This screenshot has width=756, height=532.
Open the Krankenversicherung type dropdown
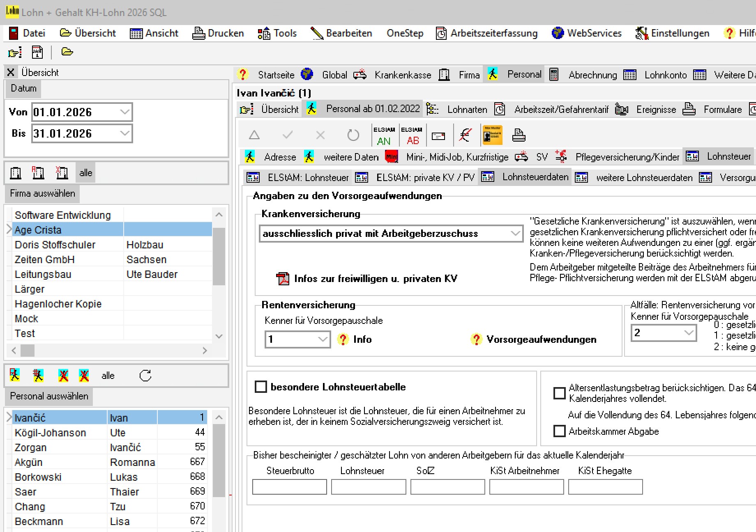tap(515, 234)
